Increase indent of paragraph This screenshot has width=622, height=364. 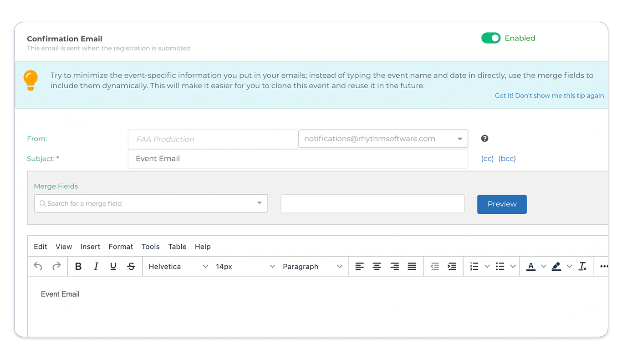click(x=452, y=267)
